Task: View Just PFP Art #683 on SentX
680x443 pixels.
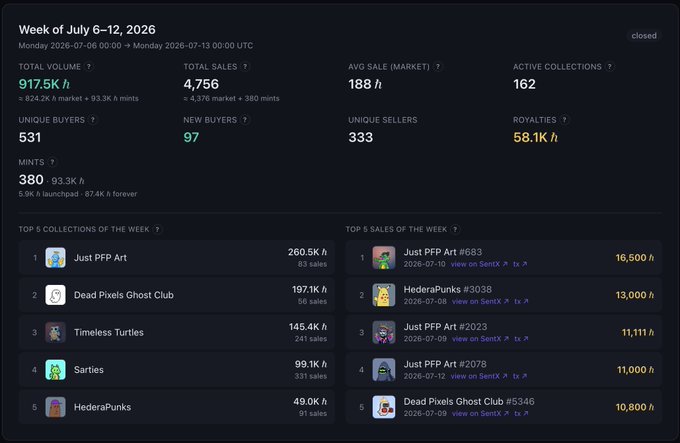Action: pos(479,264)
